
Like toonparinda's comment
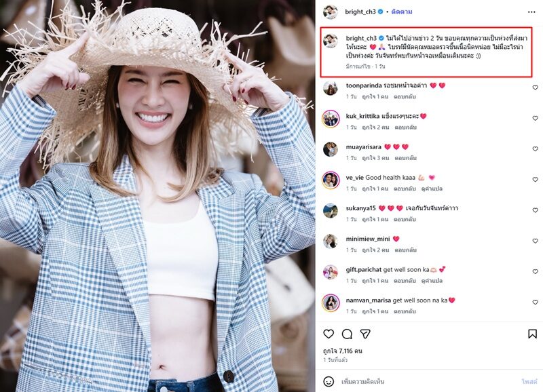click(535, 89)
